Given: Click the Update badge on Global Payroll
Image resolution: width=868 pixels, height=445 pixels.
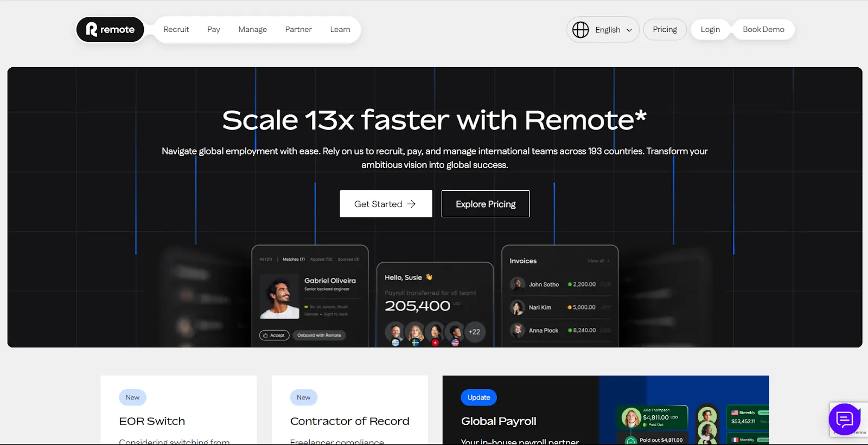Looking at the screenshot, I should point(478,397).
